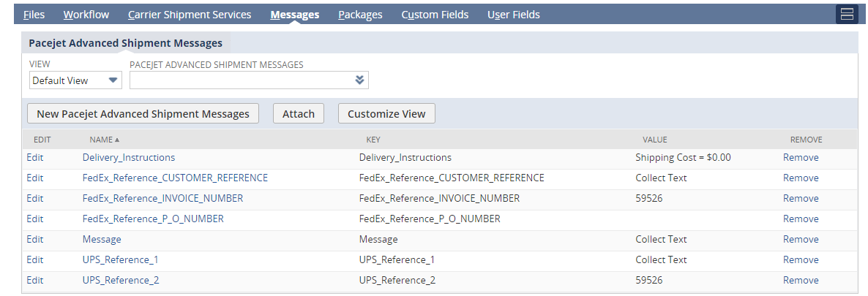This screenshot has width=868, height=296.
Task: Select the Packages tab
Action: 360,15
